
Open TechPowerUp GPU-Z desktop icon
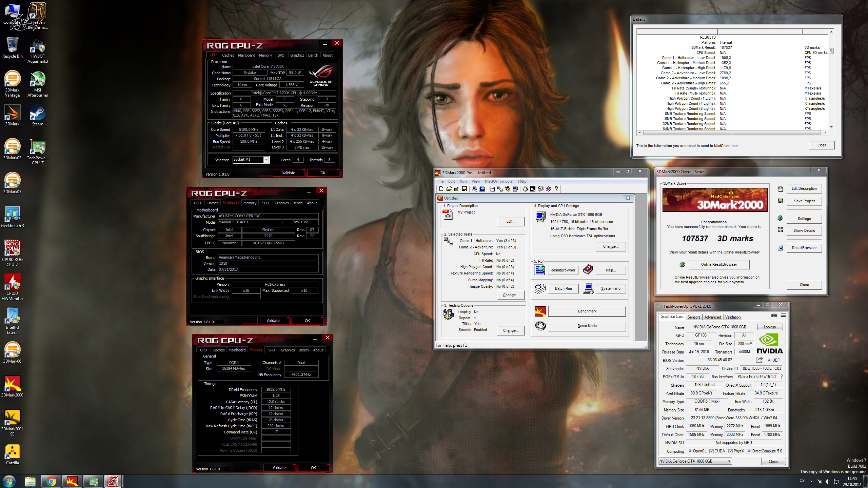(38, 151)
